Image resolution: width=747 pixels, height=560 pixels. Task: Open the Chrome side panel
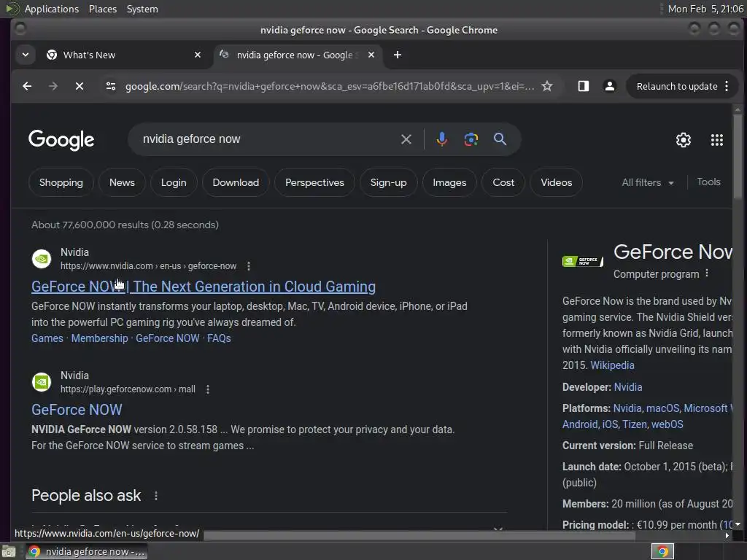pos(583,86)
